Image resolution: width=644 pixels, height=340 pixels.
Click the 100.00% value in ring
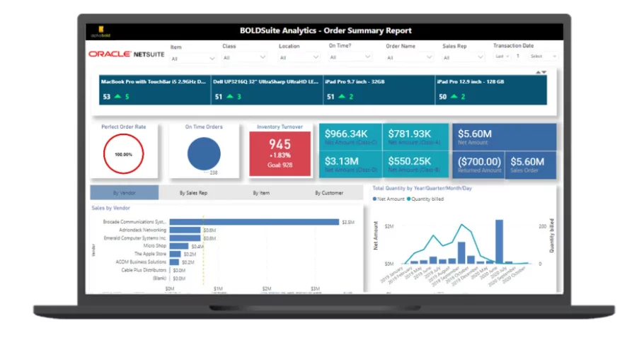coord(124,155)
